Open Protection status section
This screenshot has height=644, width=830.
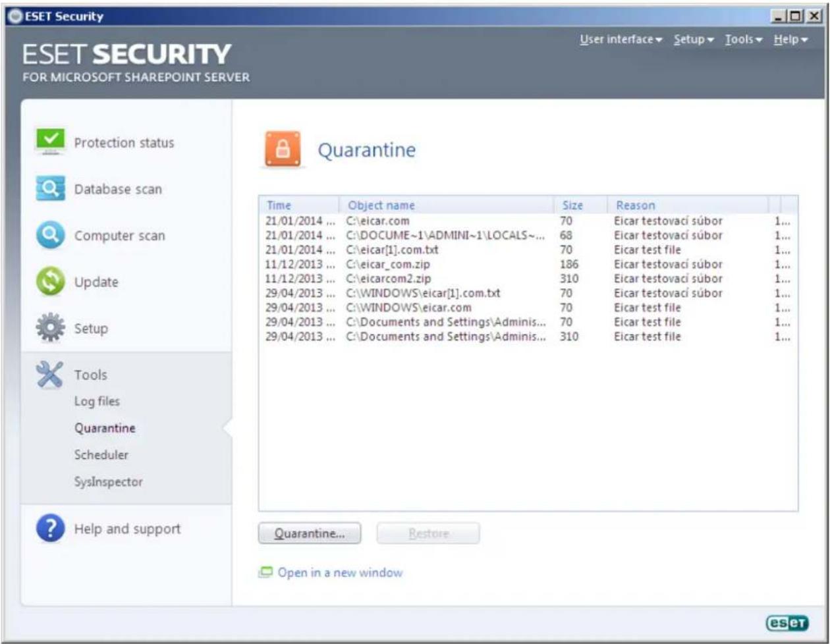point(124,143)
